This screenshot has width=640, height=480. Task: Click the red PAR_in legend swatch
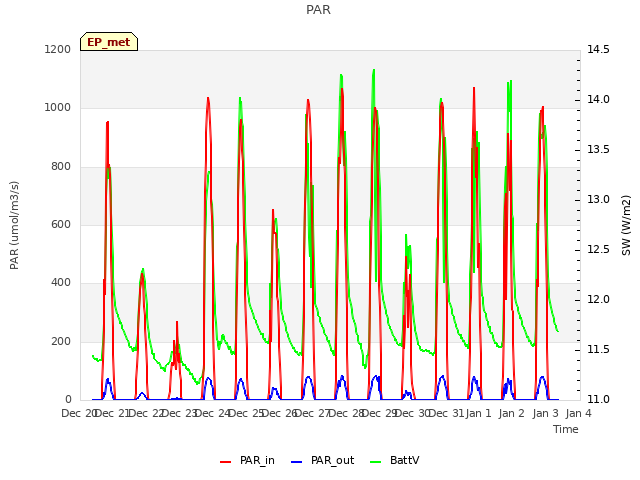point(226,462)
